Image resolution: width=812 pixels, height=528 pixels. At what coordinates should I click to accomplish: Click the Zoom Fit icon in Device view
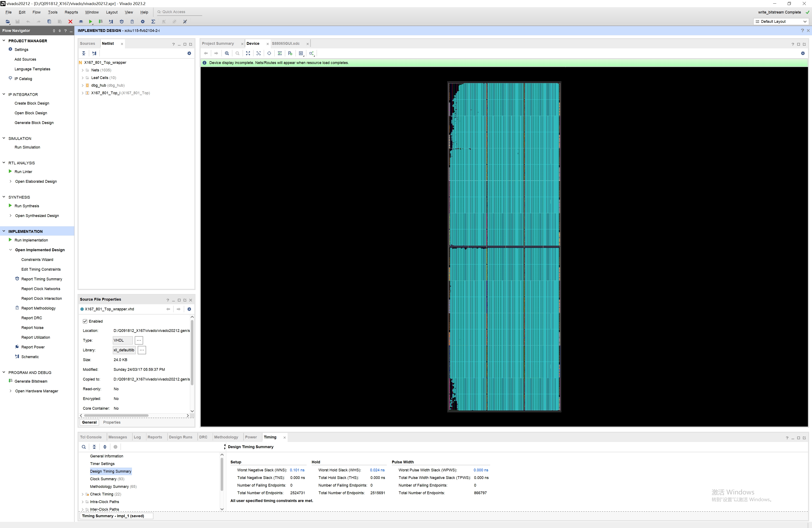[248, 53]
